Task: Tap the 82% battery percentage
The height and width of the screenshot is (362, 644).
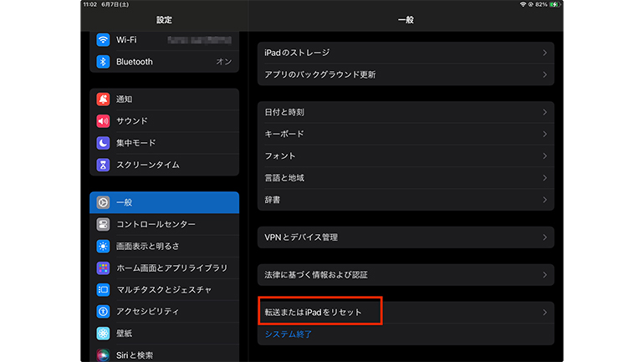Action: [541, 4]
